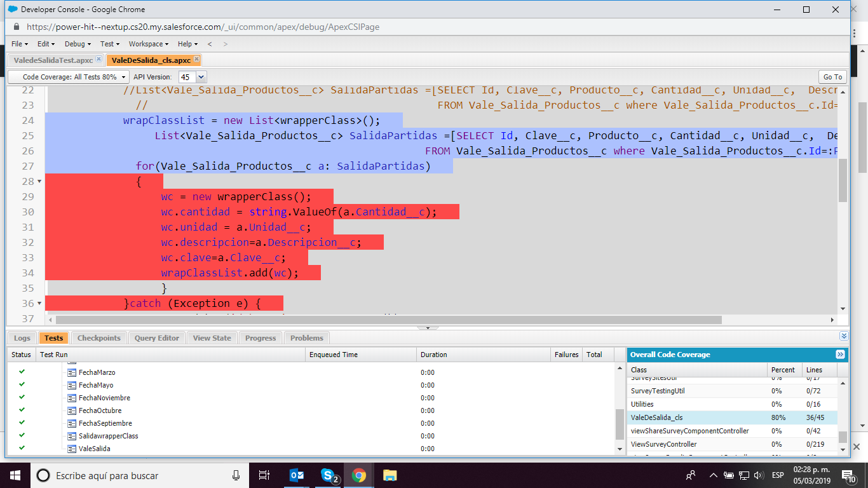Select Utilities class in coverage list
868x488 pixels.
click(732, 404)
